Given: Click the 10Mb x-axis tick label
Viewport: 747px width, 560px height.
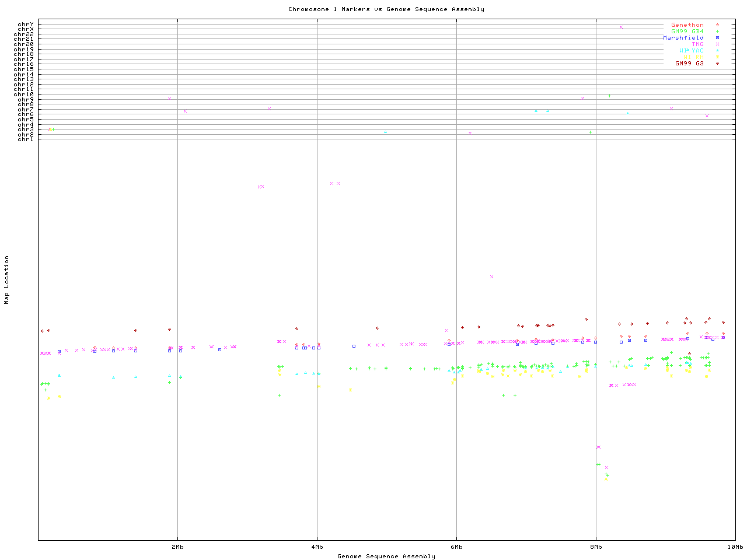Looking at the screenshot, I should (735, 547).
